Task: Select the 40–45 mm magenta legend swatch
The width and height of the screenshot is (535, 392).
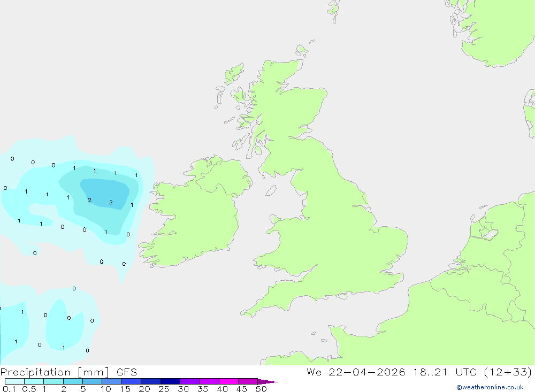Action: click(x=228, y=381)
